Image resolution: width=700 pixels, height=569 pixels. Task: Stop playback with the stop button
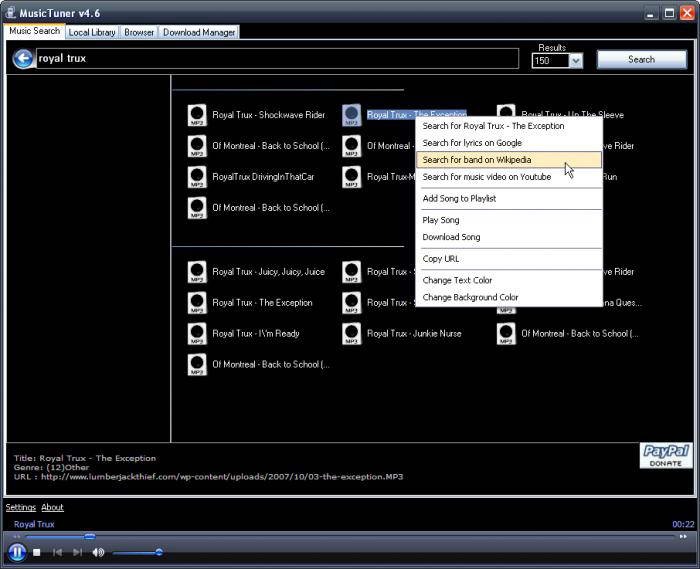pos(37,552)
